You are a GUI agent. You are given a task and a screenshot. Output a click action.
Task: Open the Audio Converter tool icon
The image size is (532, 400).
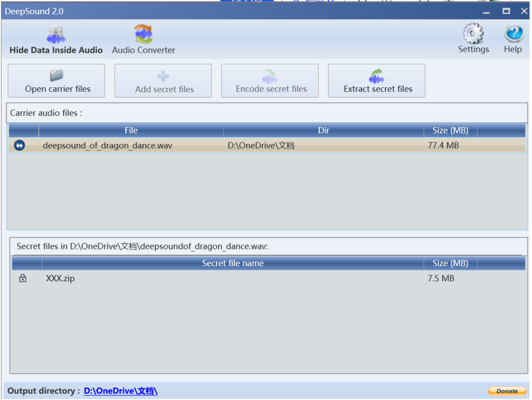click(x=144, y=34)
